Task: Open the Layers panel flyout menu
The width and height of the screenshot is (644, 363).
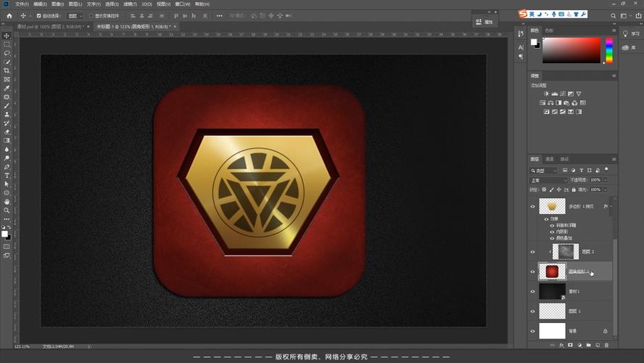Action: pos(614,159)
